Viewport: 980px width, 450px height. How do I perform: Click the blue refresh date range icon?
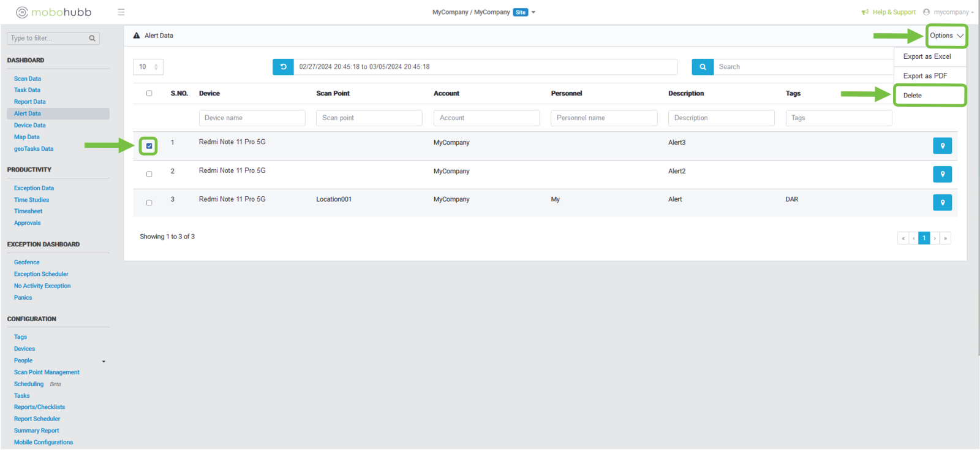[283, 67]
